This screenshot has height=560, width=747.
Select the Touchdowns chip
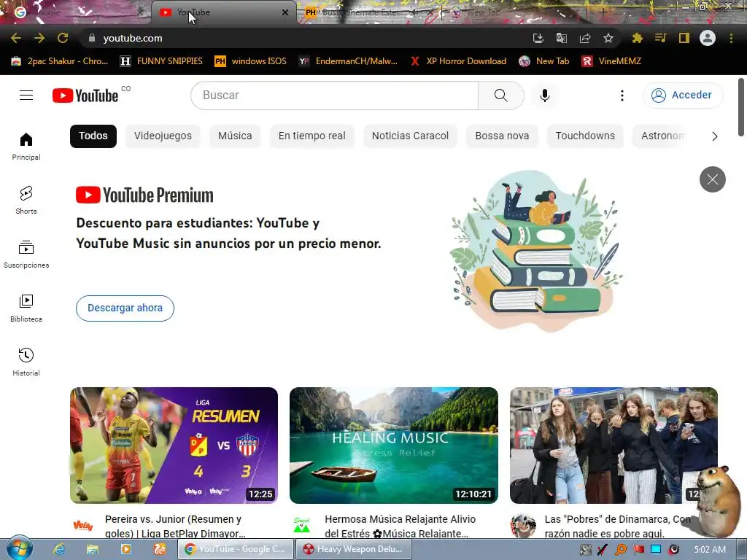coord(585,136)
